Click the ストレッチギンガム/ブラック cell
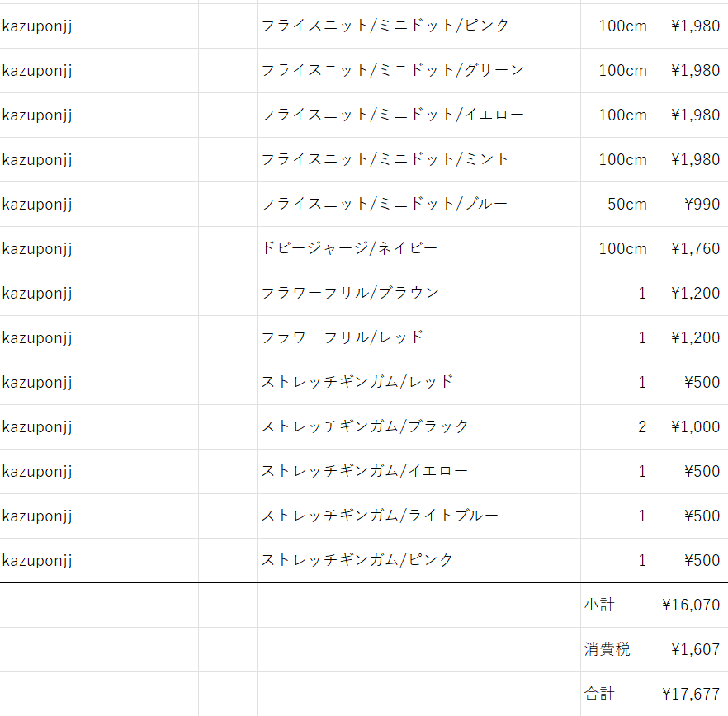This screenshot has height=716, width=728. pyautogui.click(x=418, y=427)
